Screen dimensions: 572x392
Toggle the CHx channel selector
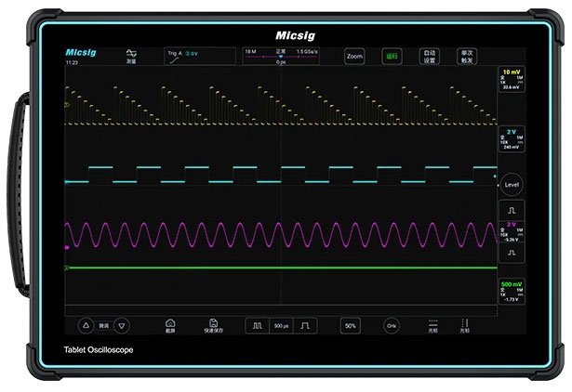click(x=391, y=326)
